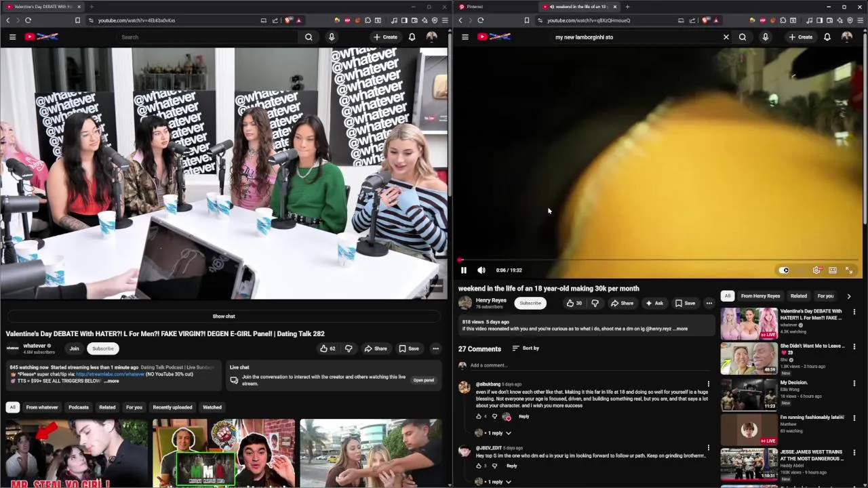Viewport: 868px width, 488px height.
Task: Open Sort by comments dropdown
Action: click(526, 348)
